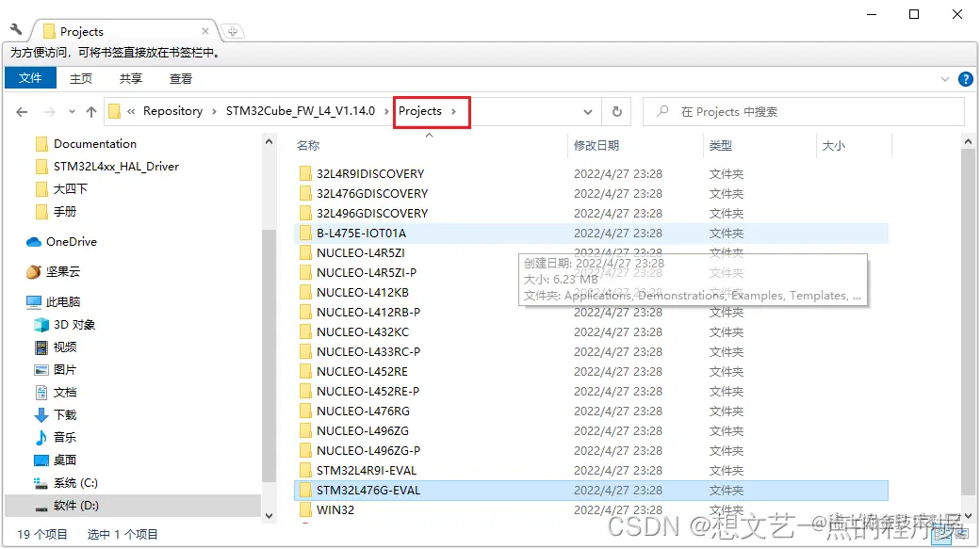Open 文档 documents icon

(x=41, y=393)
